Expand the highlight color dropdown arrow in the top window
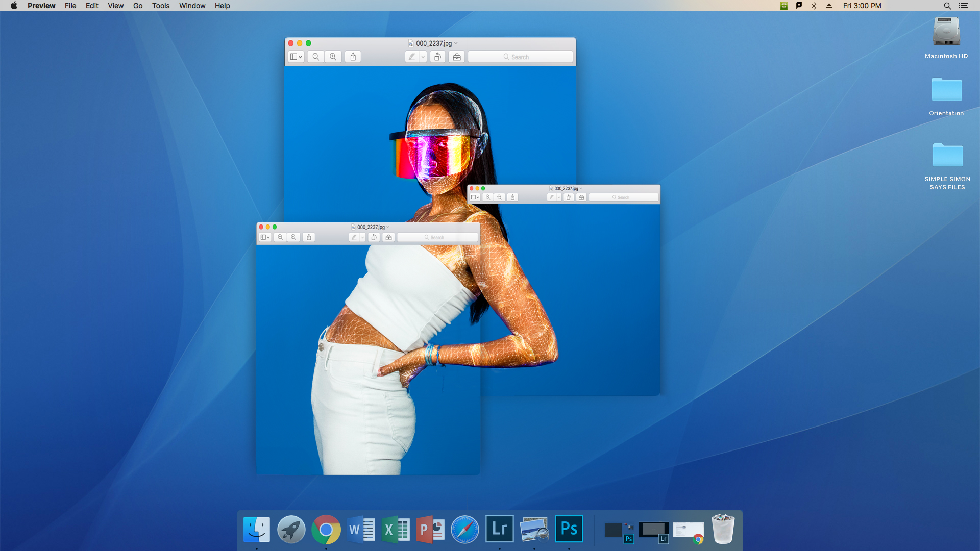 tap(423, 57)
